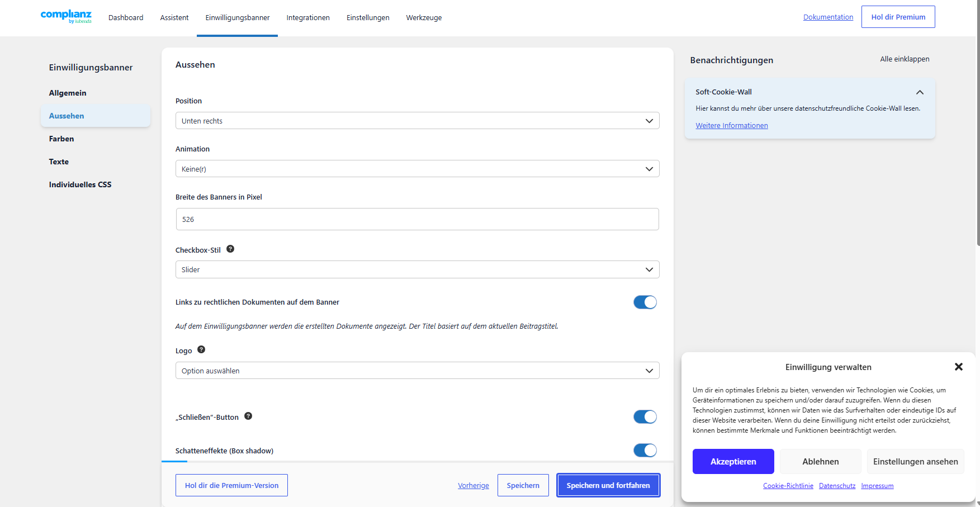Open the Animation dropdown
This screenshot has height=507, width=980.
pos(417,169)
